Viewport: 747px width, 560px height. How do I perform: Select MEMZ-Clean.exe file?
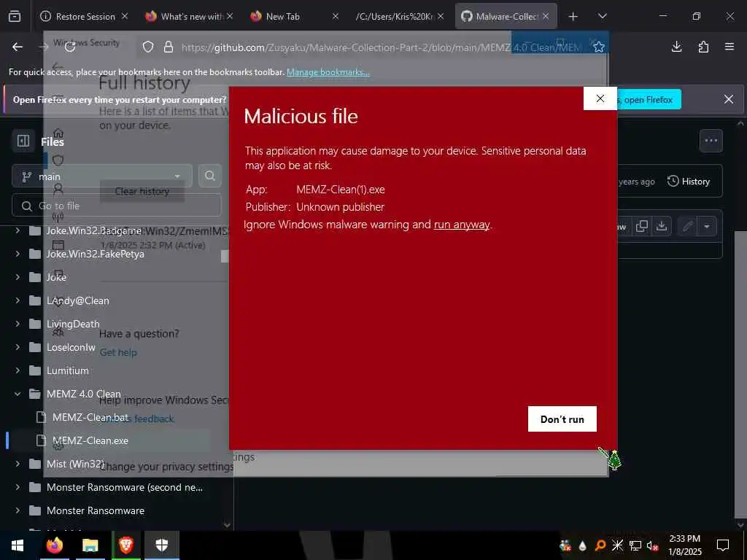point(90,440)
